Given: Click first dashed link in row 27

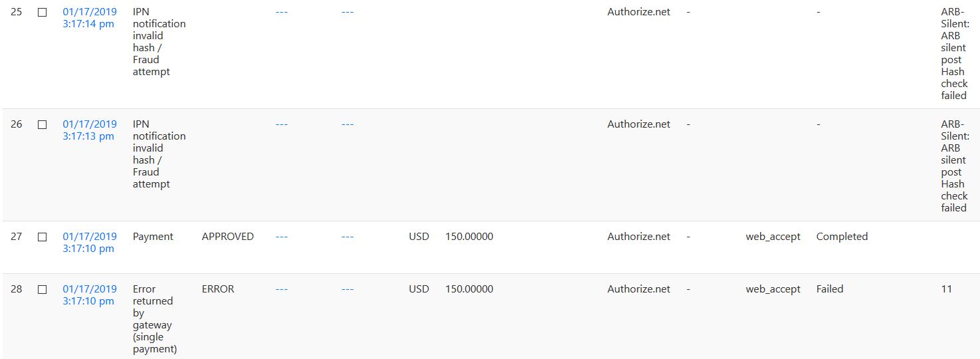Looking at the screenshot, I should 282,237.
